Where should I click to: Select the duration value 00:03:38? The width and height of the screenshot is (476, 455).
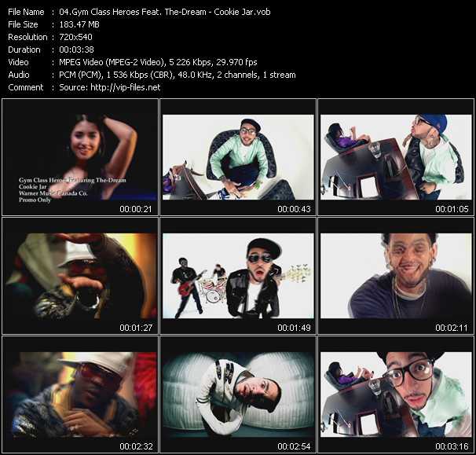(x=76, y=50)
